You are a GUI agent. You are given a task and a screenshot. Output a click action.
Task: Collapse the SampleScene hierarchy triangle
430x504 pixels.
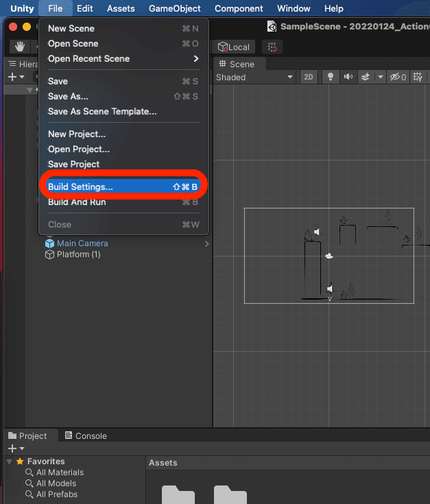(x=30, y=90)
